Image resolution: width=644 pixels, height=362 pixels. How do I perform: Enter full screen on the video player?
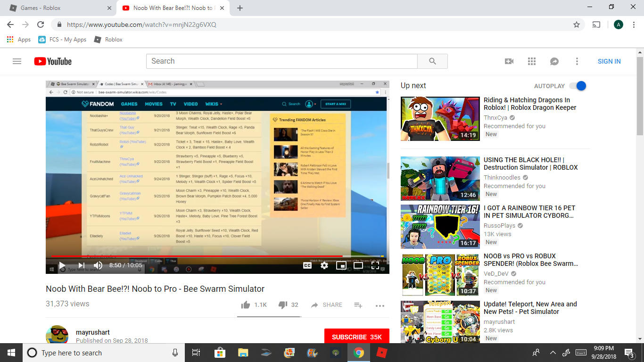click(375, 265)
